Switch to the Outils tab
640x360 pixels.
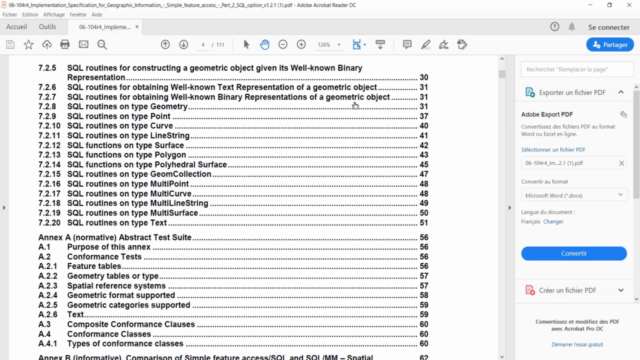tap(47, 27)
